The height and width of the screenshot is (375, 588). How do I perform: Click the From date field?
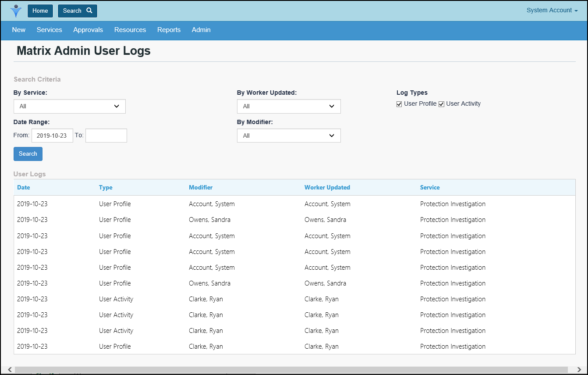pyautogui.click(x=52, y=136)
